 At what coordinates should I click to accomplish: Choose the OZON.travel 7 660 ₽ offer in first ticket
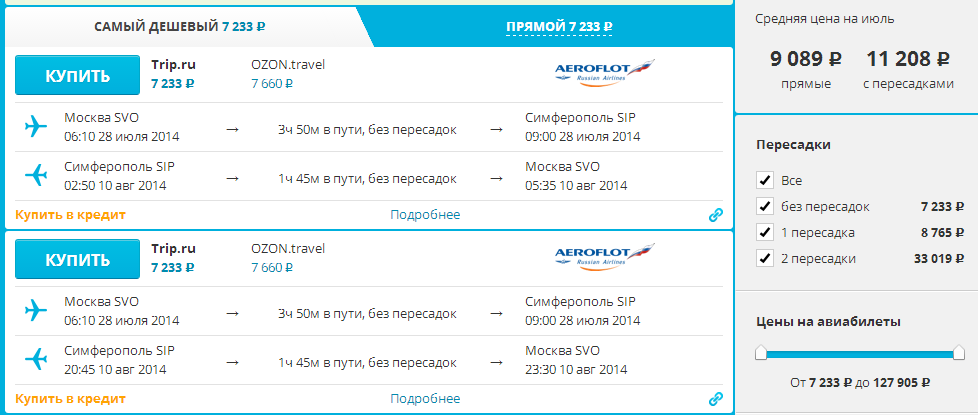click(x=288, y=74)
